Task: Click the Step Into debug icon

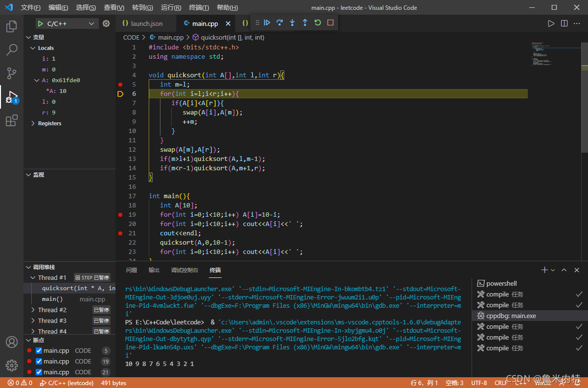Action: click(292, 23)
